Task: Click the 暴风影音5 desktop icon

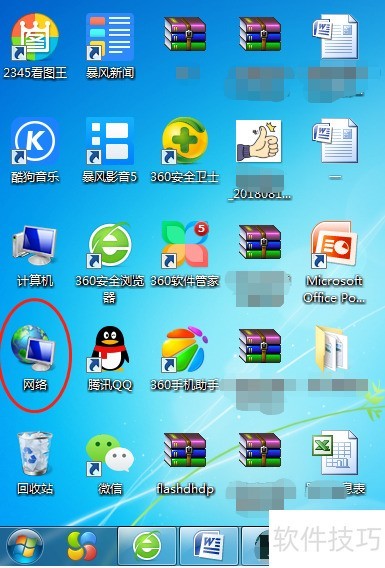Action: (x=110, y=150)
